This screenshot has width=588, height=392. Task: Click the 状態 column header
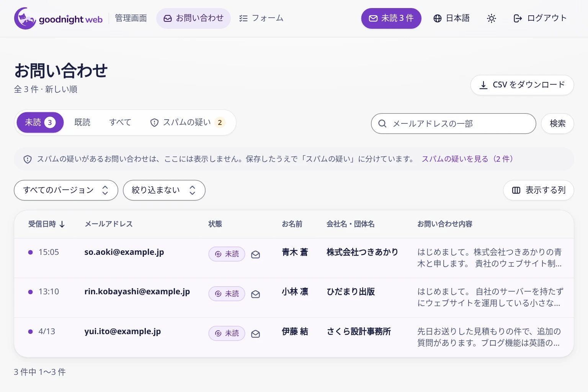[215, 224]
